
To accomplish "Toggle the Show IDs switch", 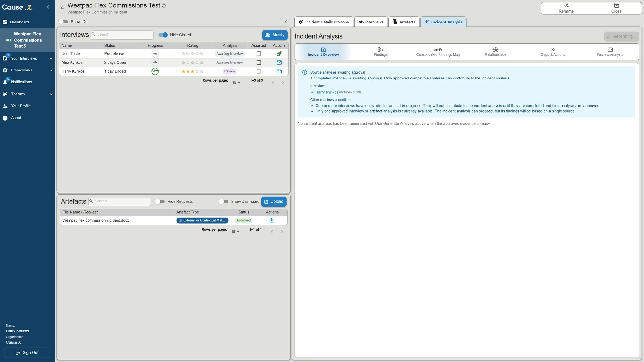I will [63, 22].
